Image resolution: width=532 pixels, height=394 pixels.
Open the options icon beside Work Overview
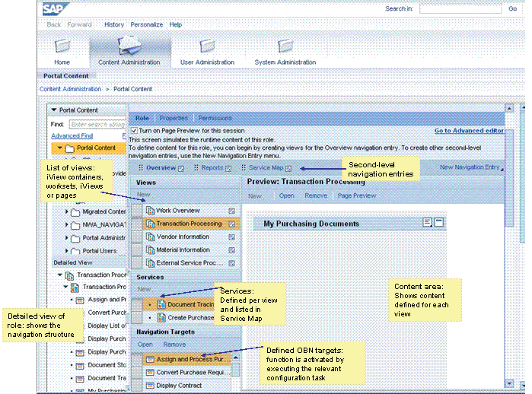231,211
